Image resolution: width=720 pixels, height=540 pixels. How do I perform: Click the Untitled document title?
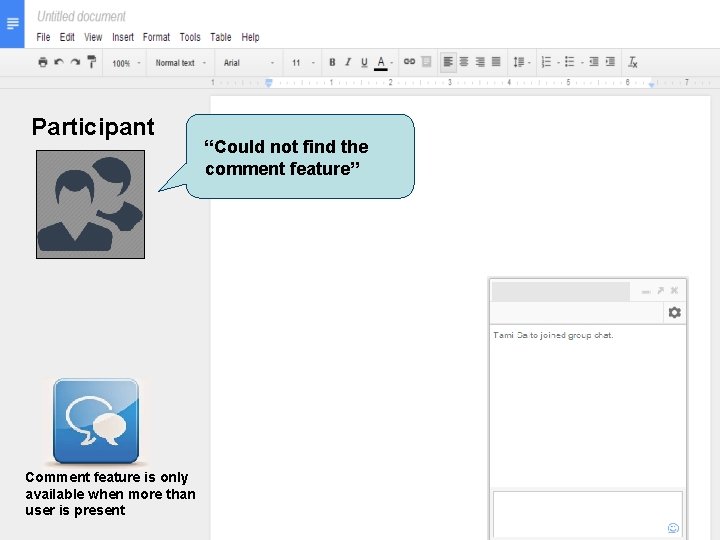(x=81, y=17)
